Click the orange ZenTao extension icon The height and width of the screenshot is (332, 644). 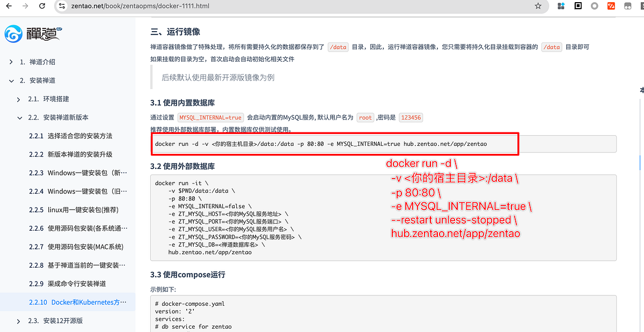click(612, 7)
